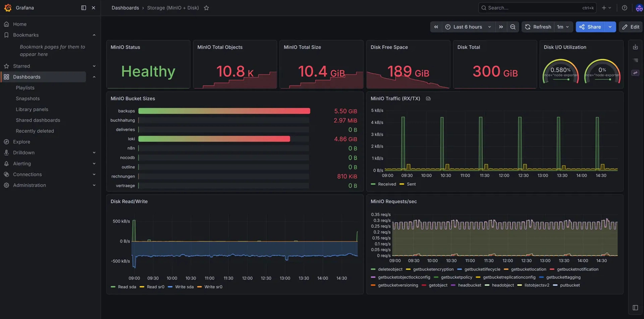
Task: Click the backups bucket size bar
Action: click(224, 111)
